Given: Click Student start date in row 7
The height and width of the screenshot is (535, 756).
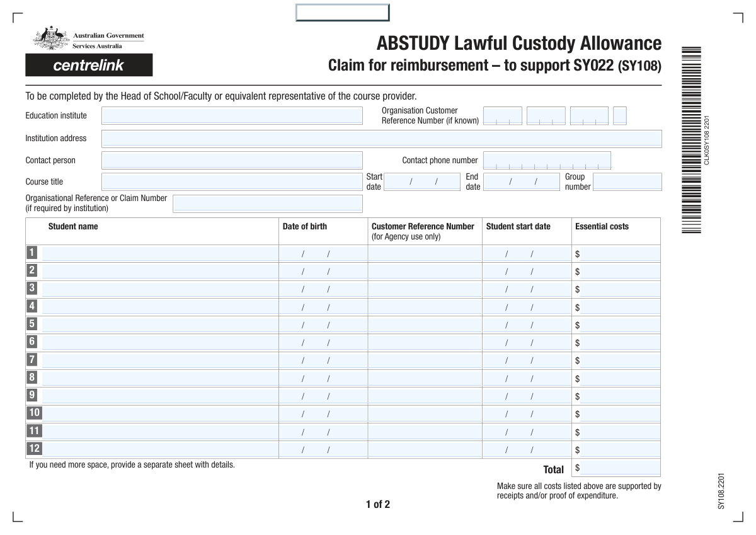Looking at the screenshot, I should (527, 360).
